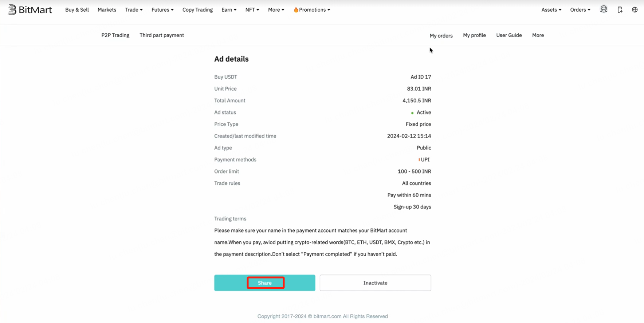Expand the Promotions dropdown menu
This screenshot has width=644, height=323.
312,10
